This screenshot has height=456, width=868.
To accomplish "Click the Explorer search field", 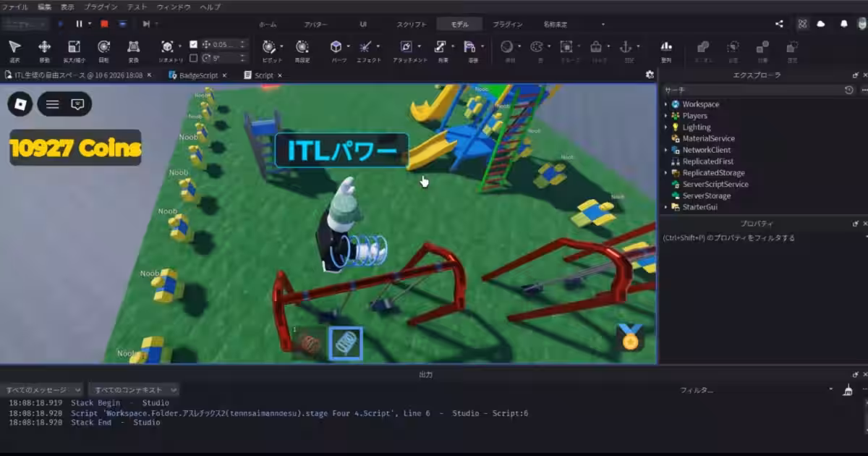I will [x=752, y=90].
